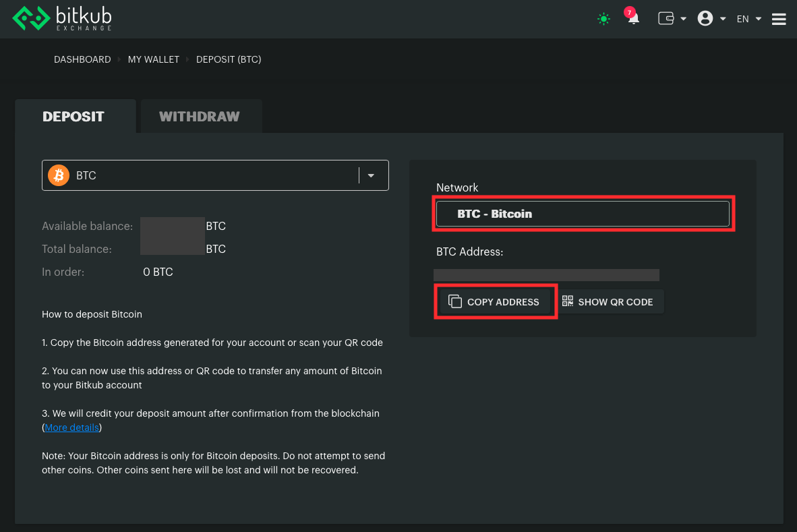Expand the coin selector arrow

pyautogui.click(x=371, y=176)
